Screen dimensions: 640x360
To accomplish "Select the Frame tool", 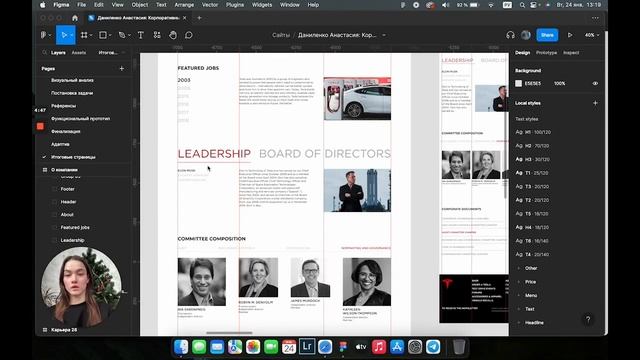I will click(x=84, y=35).
